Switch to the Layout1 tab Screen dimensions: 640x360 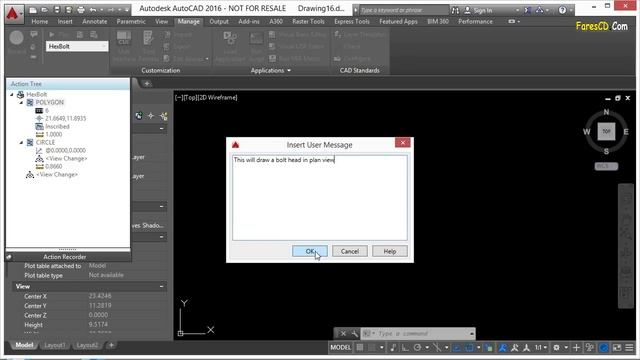55,345
